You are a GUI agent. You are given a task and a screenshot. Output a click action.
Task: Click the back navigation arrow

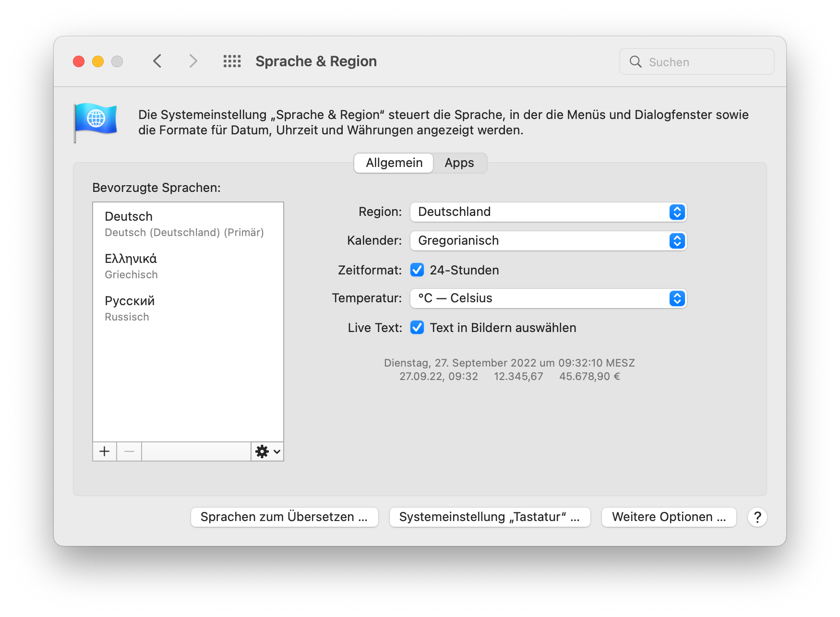pyautogui.click(x=157, y=61)
